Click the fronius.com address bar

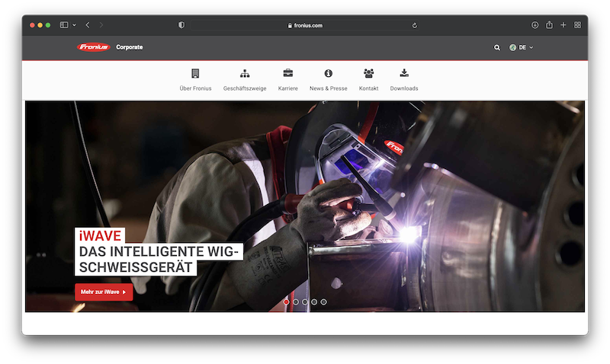(x=304, y=25)
